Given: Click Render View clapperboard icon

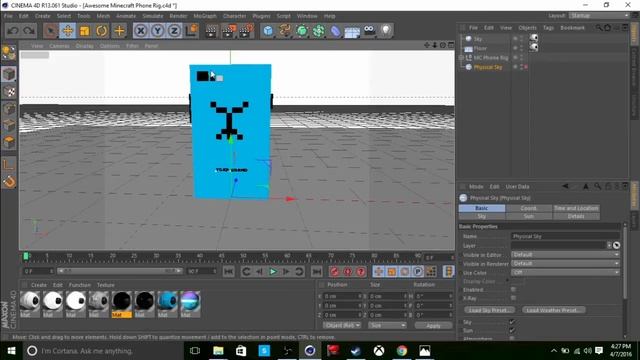Looking at the screenshot, I should [211, 31].
